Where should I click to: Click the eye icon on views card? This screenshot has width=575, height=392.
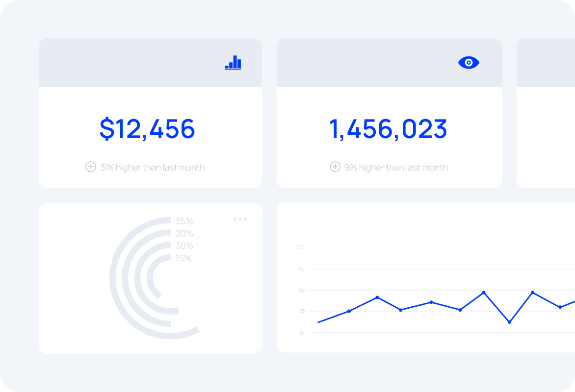tap(469, 63)
